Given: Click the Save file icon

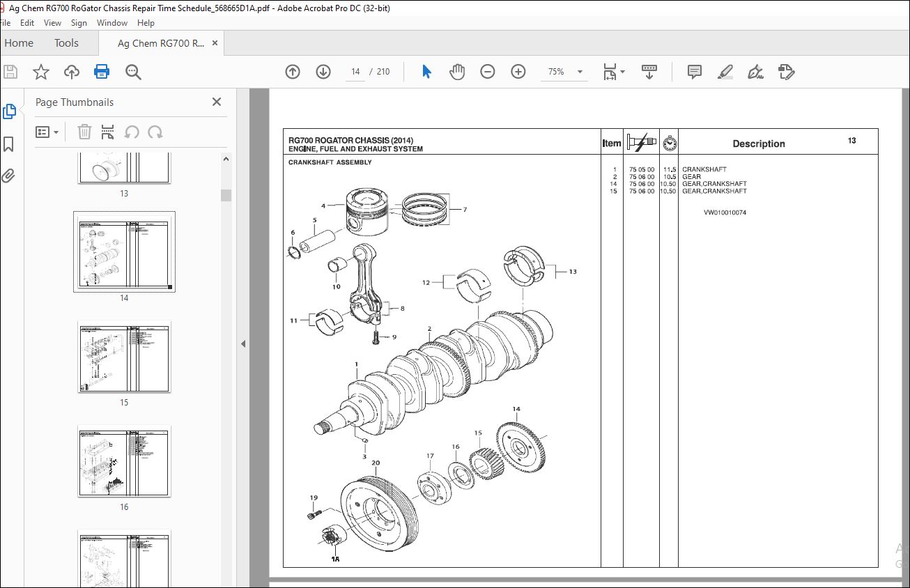Looking at the screenshot, I should (10, 72).
